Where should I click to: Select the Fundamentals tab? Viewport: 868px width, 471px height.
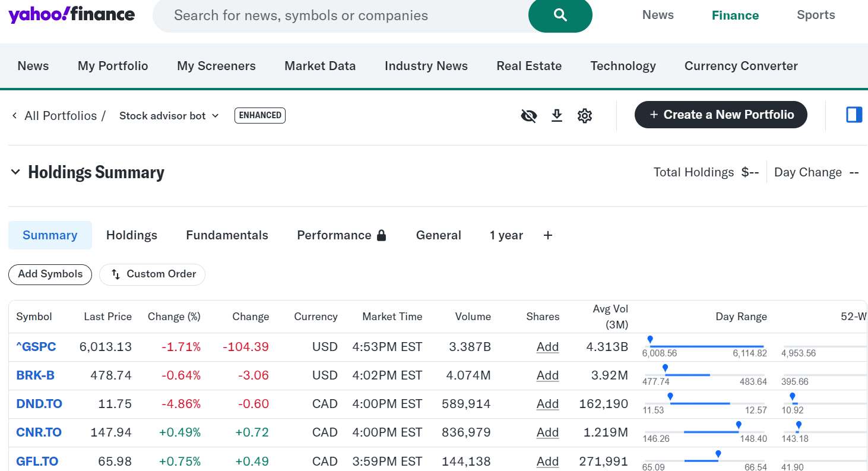tap(227, 235)
